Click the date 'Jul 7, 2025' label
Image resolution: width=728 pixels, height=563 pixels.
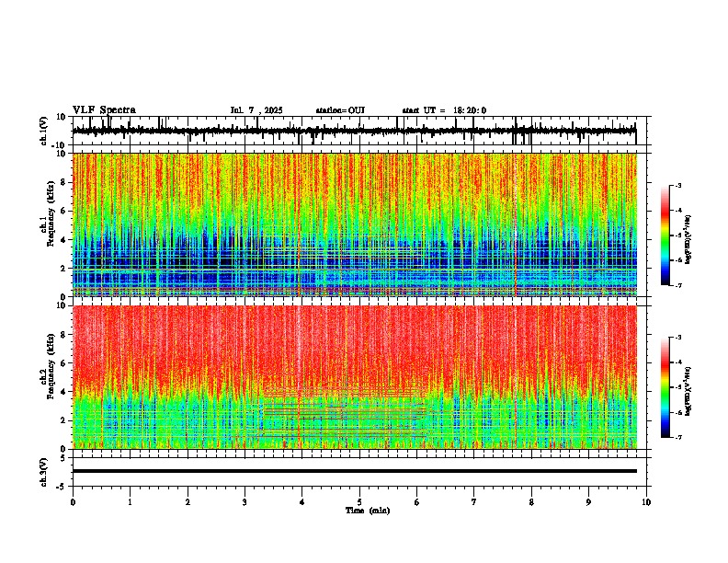(x=256, y=110)
